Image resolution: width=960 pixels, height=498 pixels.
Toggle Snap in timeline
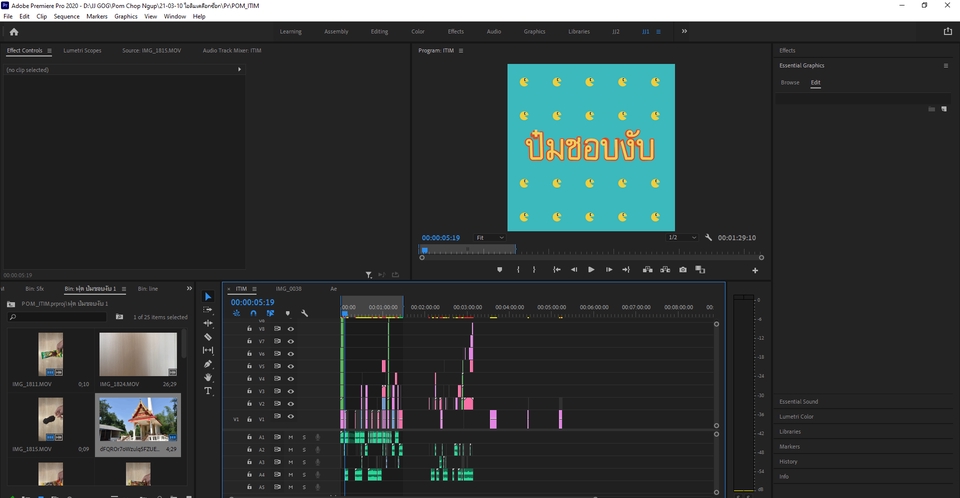click(253, 313)
